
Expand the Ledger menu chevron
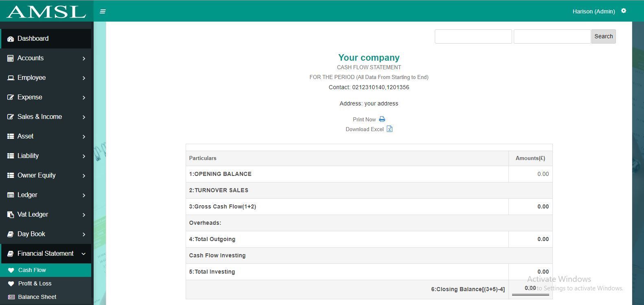pyautogui.click(x=84, y=195)
